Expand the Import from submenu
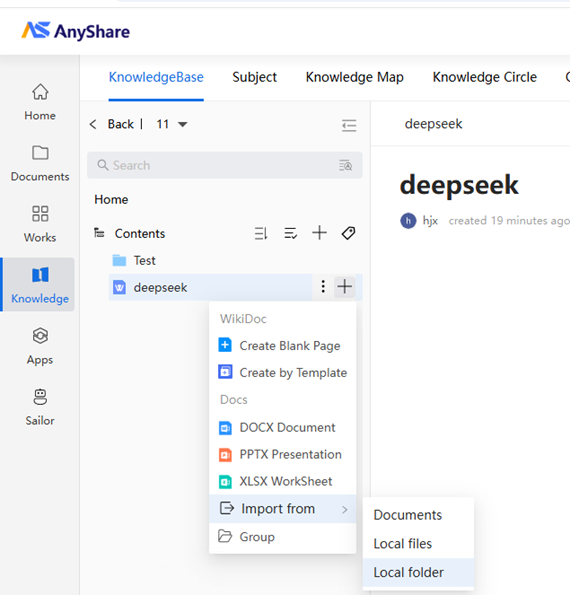570x595 pixels. point(282,509)
